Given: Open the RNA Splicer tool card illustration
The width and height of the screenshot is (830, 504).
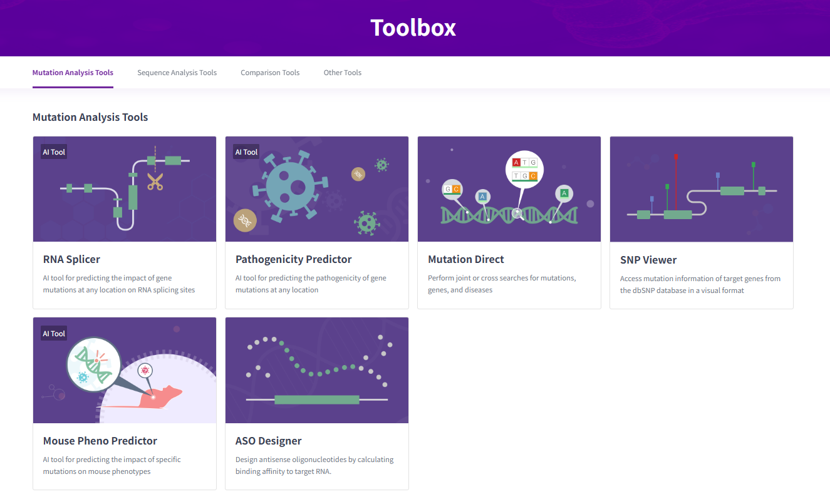Looking at the screenshot, I should (x=124, y=188).
